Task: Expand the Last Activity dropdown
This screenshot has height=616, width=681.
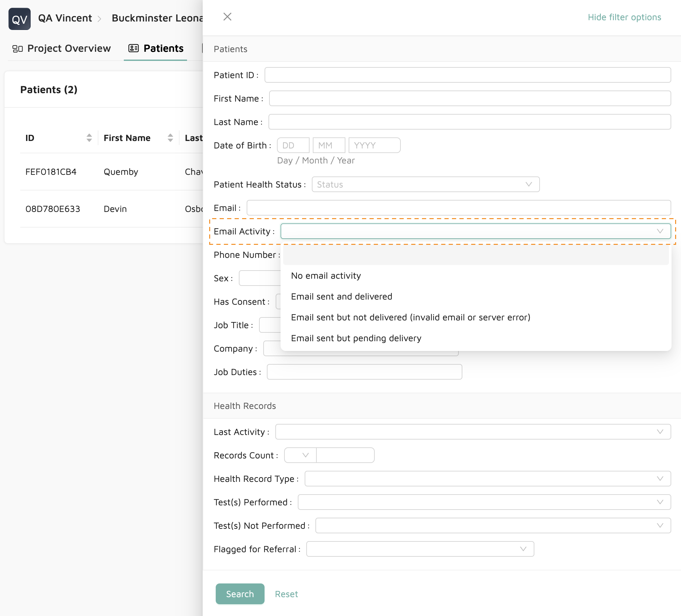Action: (x=472, y=432)
